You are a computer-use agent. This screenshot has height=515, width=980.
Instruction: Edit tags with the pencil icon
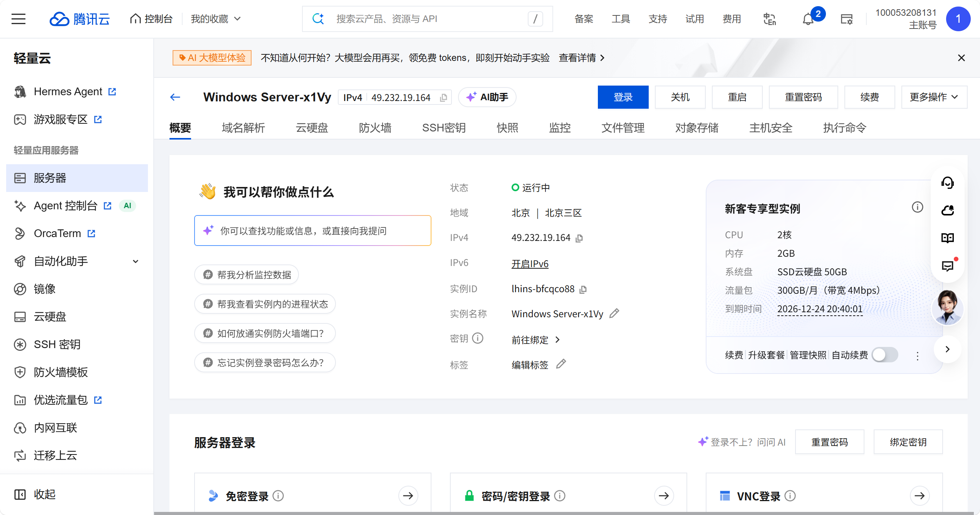coord(561,364)
